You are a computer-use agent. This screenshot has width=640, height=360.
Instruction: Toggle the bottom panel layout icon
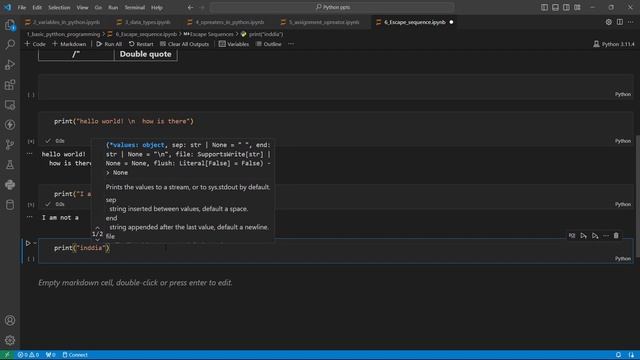coord(555,7)
